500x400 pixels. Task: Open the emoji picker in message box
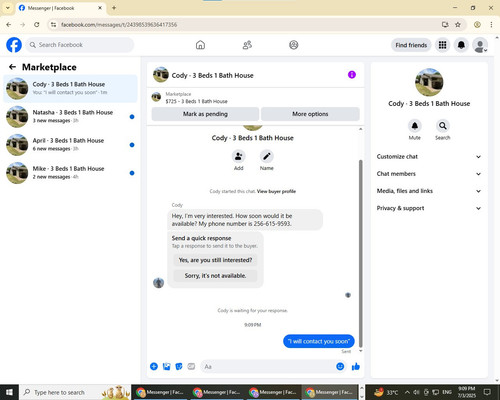[x=340, y=367]
